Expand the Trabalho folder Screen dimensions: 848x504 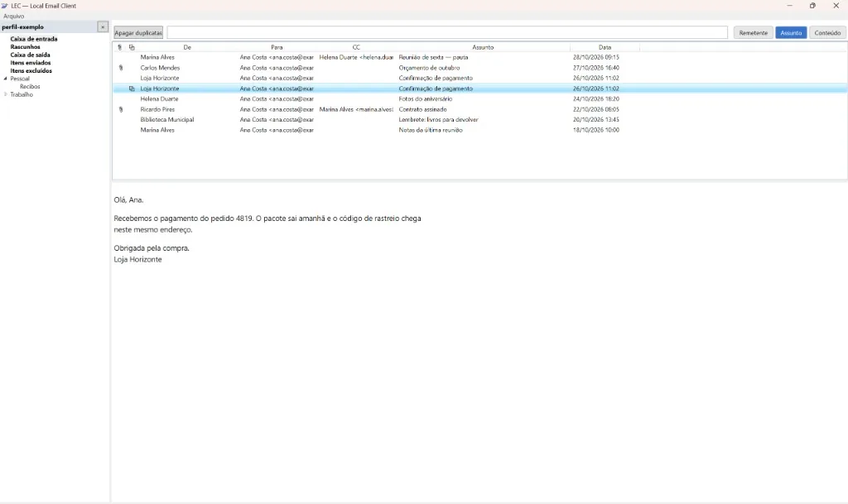(x=6, y=94)
